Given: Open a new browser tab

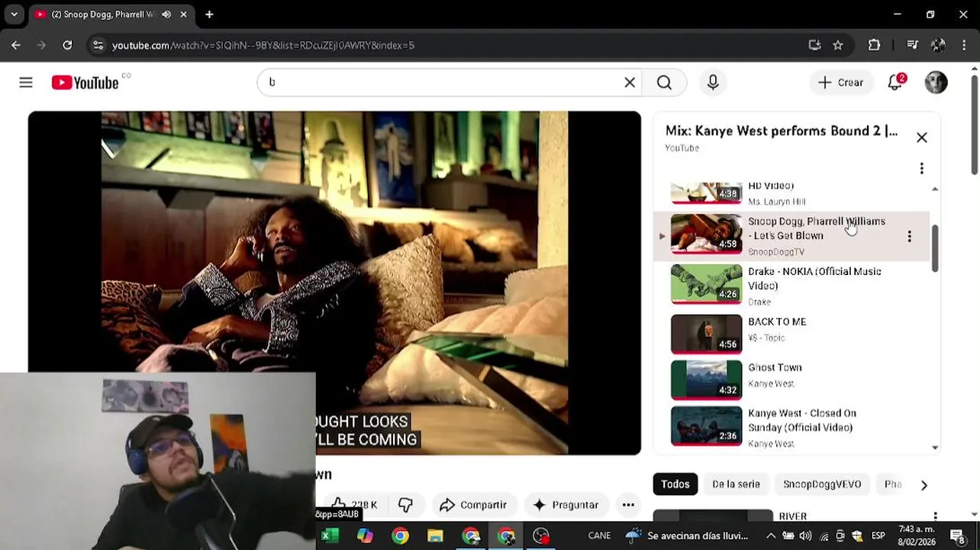Looking at the screenshot, I should click(209, 15).
